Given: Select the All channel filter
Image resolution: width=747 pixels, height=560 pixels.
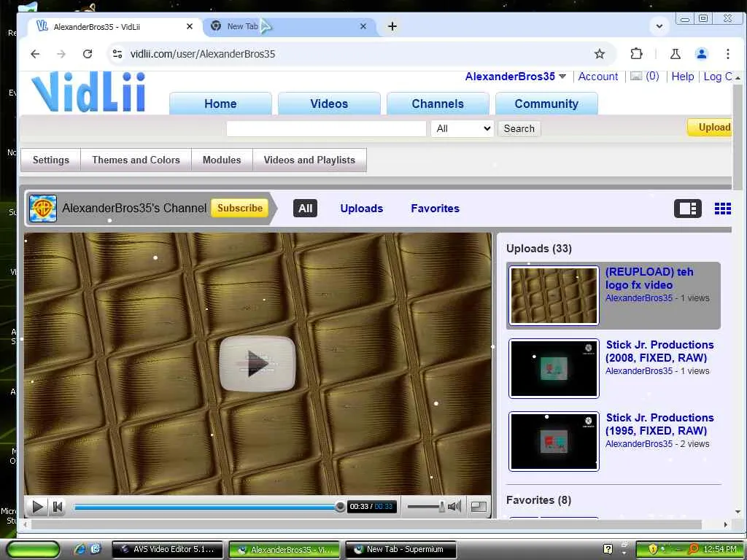Looking at the screenshot, I should tap(306, 208).
